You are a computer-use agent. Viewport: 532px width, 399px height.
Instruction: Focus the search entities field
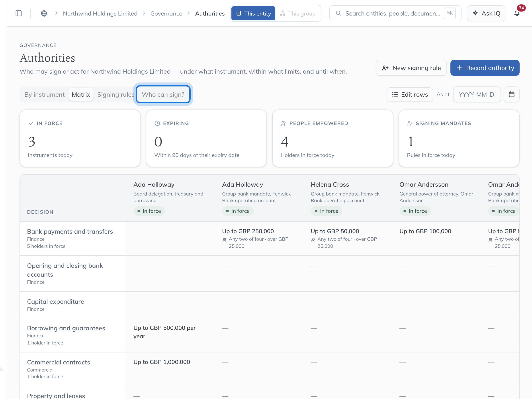(395, 14)
